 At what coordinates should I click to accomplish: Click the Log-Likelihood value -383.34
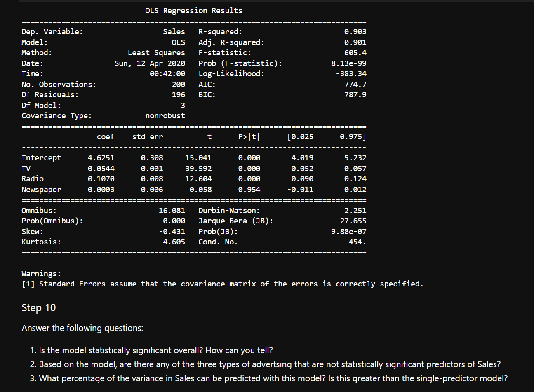tap(352, 73)
